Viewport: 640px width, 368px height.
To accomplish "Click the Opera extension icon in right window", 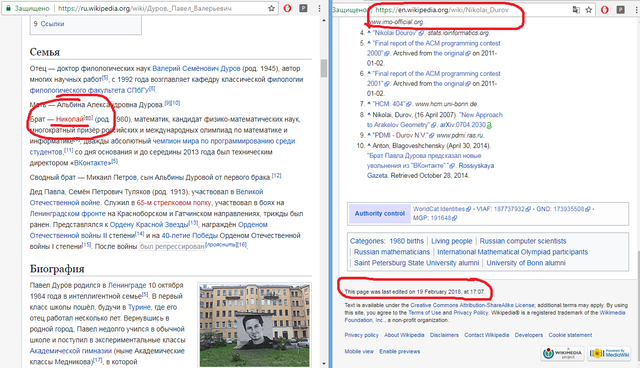I will pyautogui.click(x=604, y=10).
